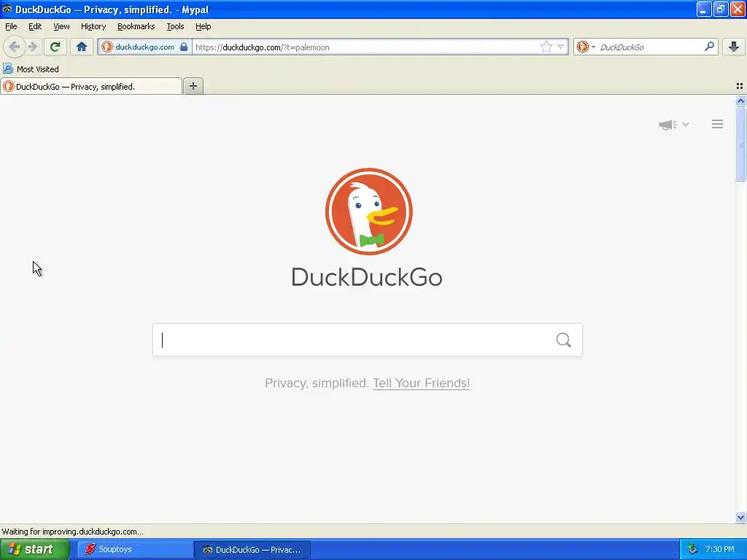Go forward using the Forward arrow button
The image size is (747, 560).
pyautogui.click(x=32, y=47)
